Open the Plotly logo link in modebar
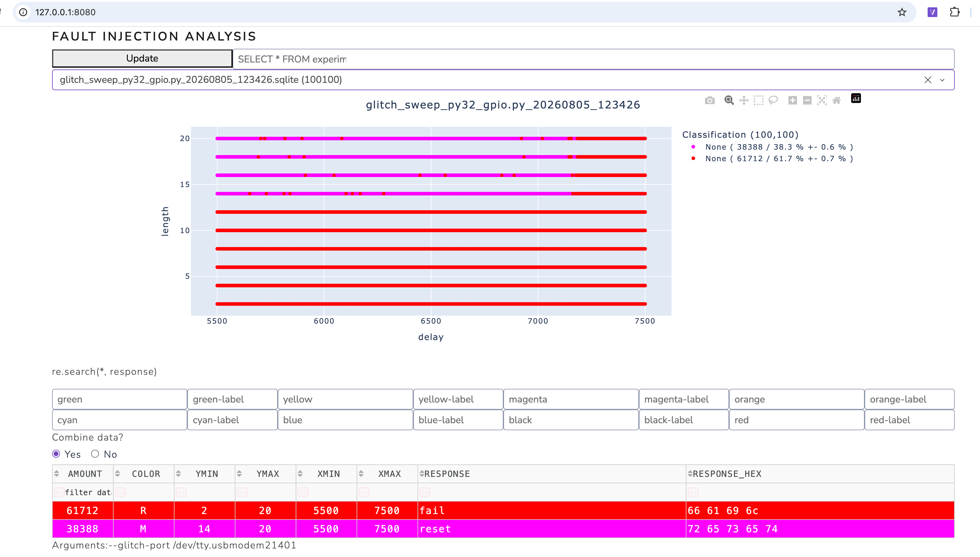This screenshot has width=980, height=557. coord(856,99)
